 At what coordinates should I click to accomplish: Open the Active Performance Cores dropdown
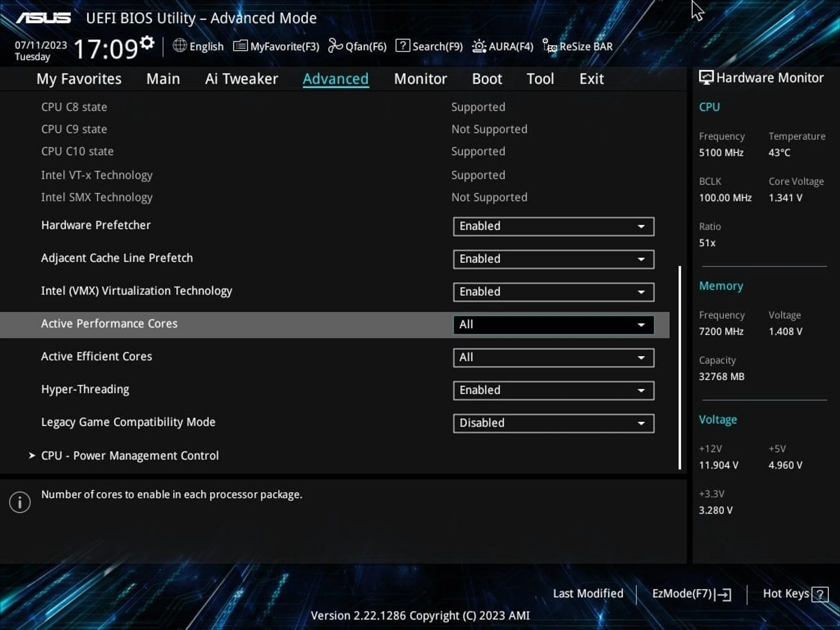[553, 325]
